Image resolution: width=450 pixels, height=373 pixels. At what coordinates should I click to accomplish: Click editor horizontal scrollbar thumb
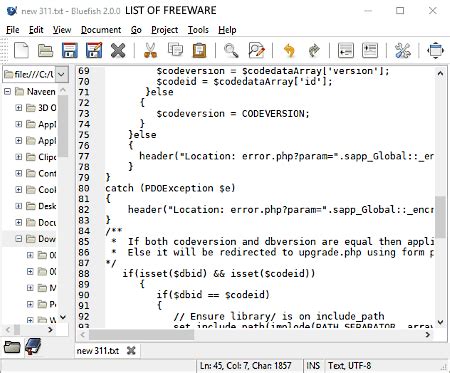(x=141, y=334)
